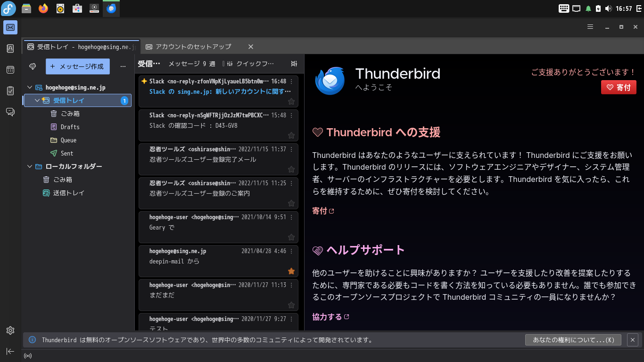Screen dimensions: 644x362
Task: Click the 16:57 panel clock
Action: 624,8
